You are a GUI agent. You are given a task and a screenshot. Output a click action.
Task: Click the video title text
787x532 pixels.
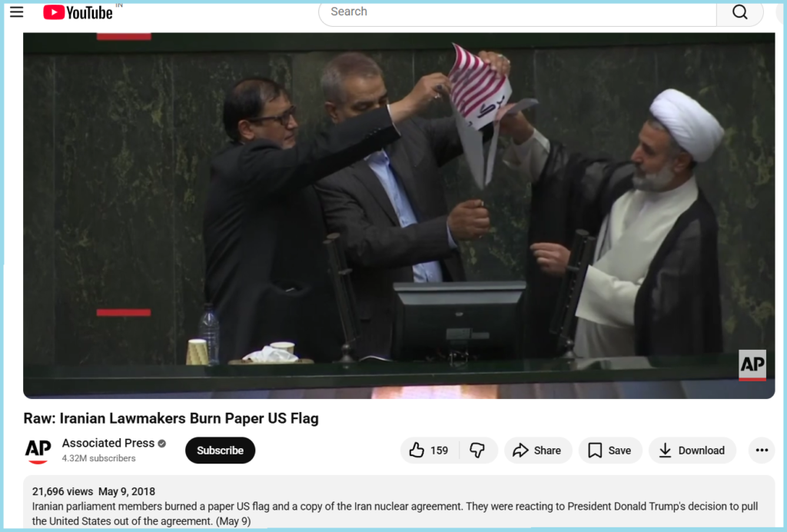tap(171, 418)
